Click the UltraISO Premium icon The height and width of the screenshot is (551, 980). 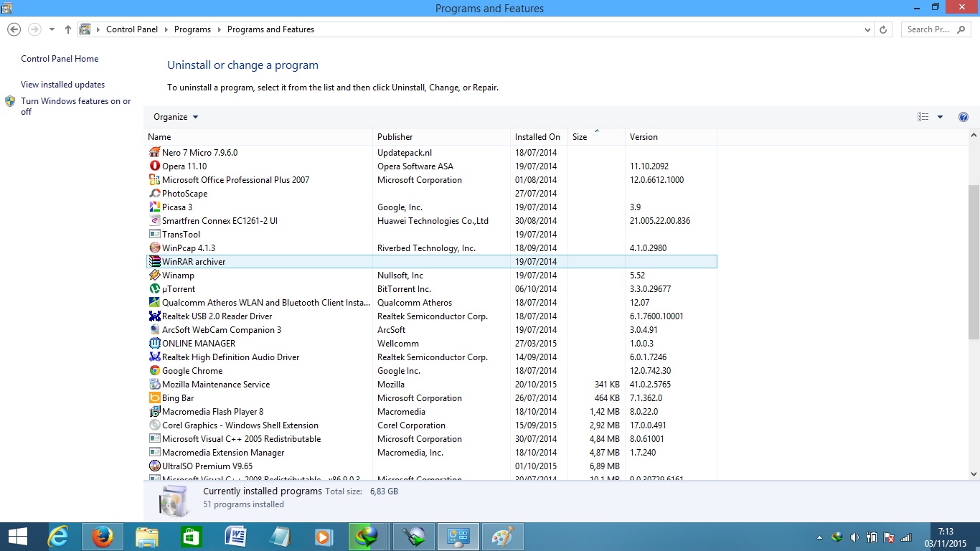[154, 466]
